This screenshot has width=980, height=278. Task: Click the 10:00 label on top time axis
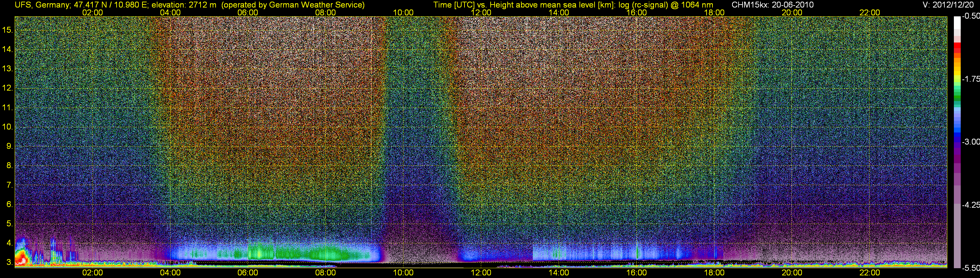point(403,12)
